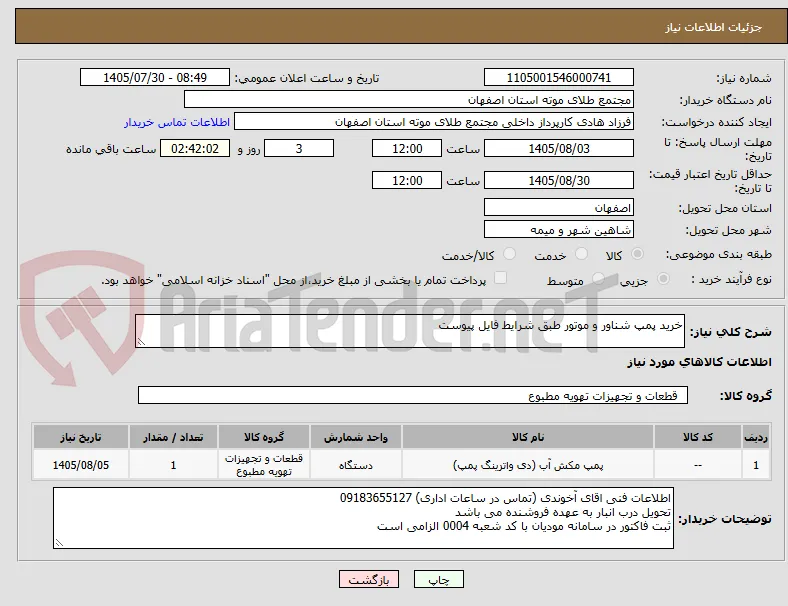788x606 pixels.
Task: Click the remaining days field showing 3
Action: 299,148
